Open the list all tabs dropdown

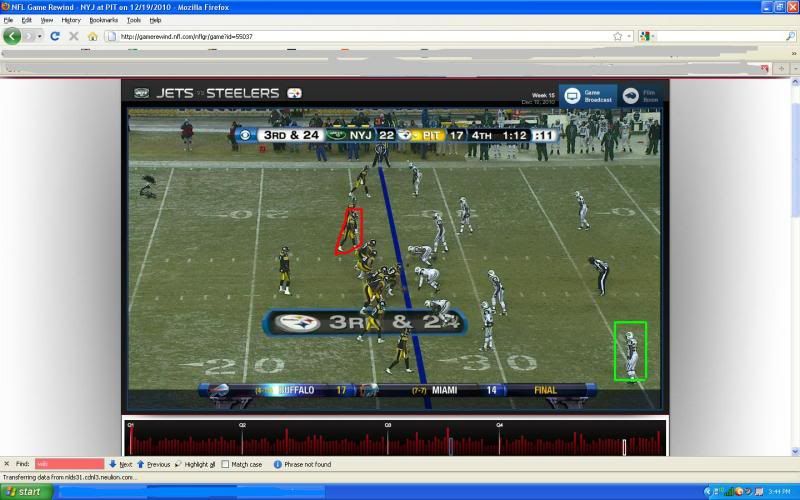[x=795, y=68]
